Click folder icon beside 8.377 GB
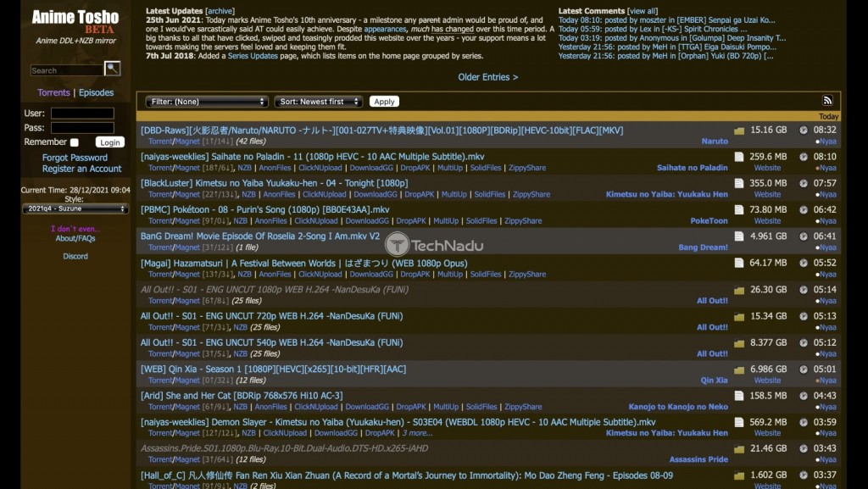The image size is (868, 489). (x=739, y=343)
